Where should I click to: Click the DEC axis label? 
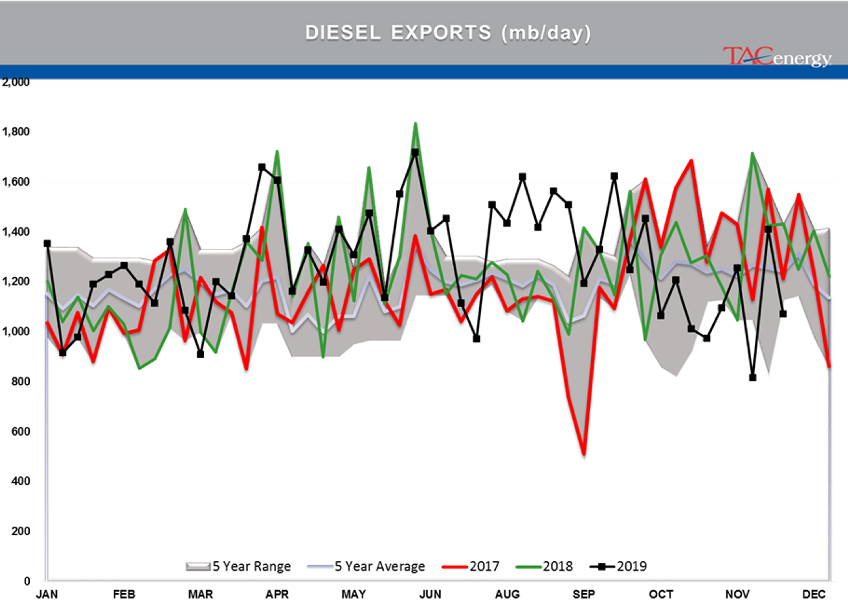[x=814, y=594]
